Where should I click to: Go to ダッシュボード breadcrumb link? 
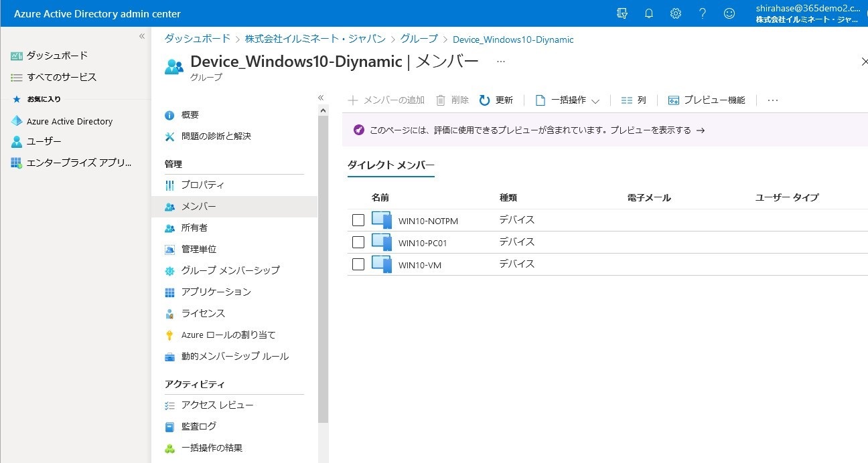(x=198, y=39)
